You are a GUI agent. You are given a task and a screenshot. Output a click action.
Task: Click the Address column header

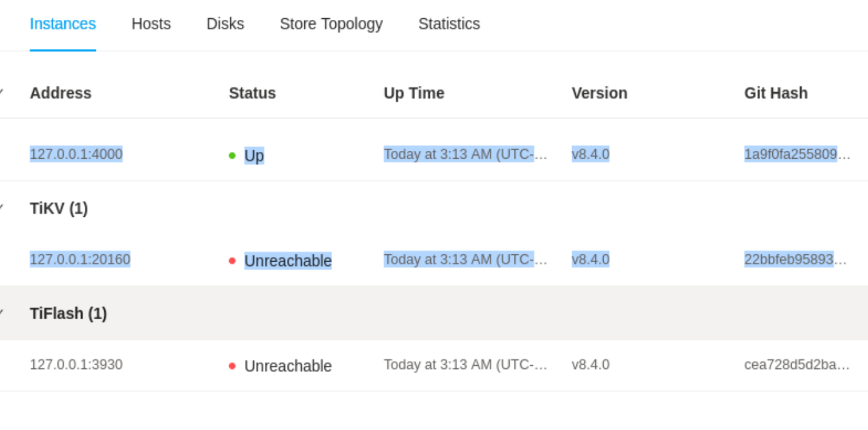click(x=61, y=93)
